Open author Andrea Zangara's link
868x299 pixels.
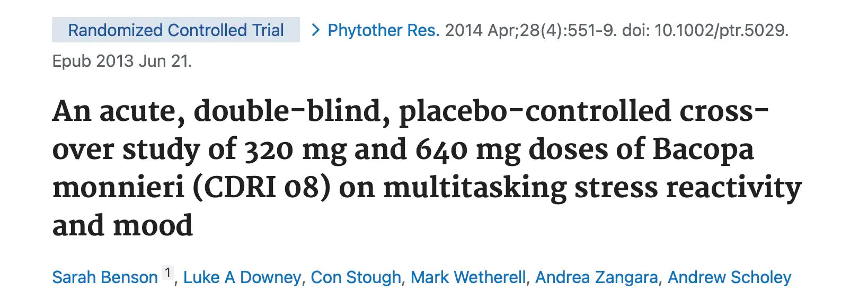click(597, 277)
